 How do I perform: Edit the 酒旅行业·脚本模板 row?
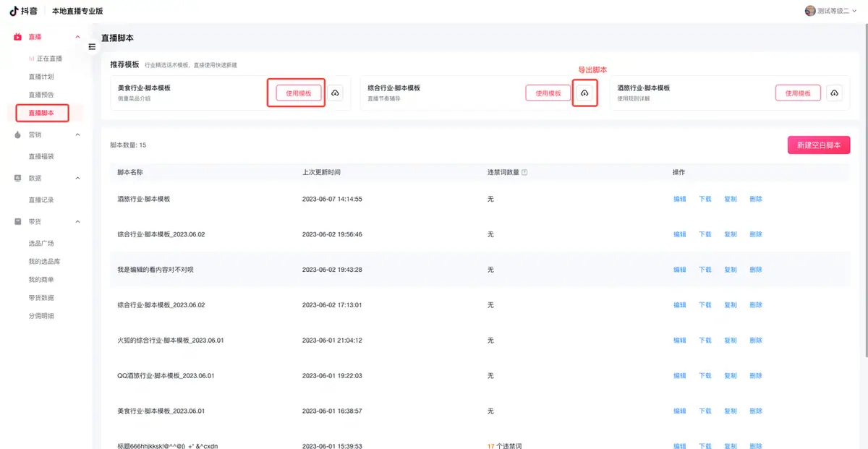click(x=680, y=199)
